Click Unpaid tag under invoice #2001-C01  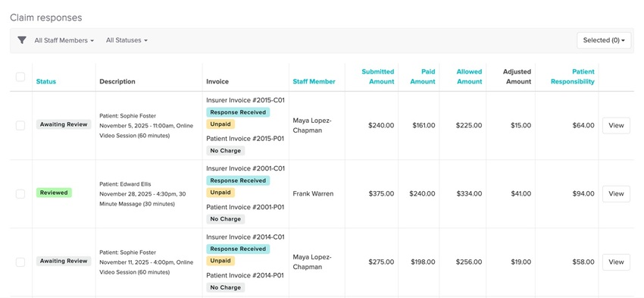220,193
